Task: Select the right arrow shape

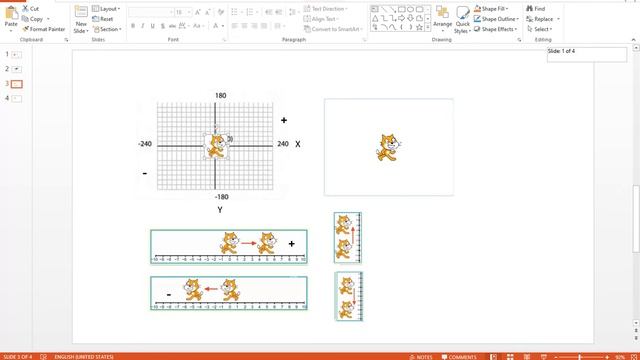Action: [x=402, y=18]
